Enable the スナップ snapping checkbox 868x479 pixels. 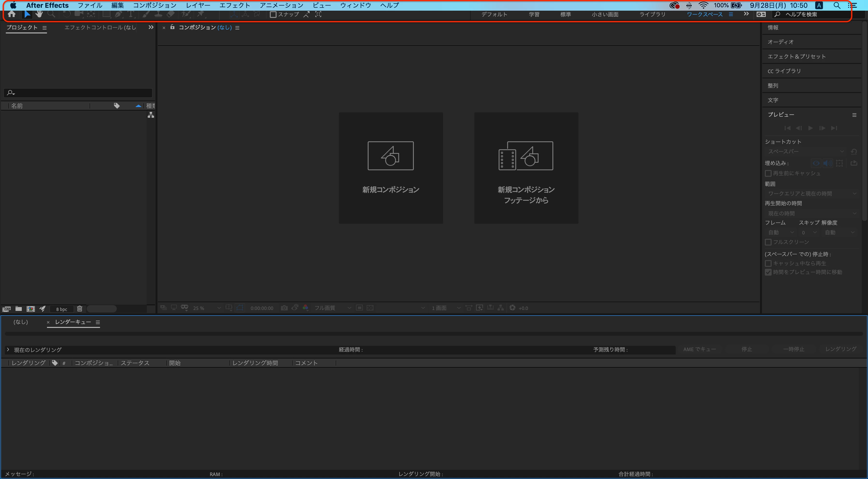(273, 15)
